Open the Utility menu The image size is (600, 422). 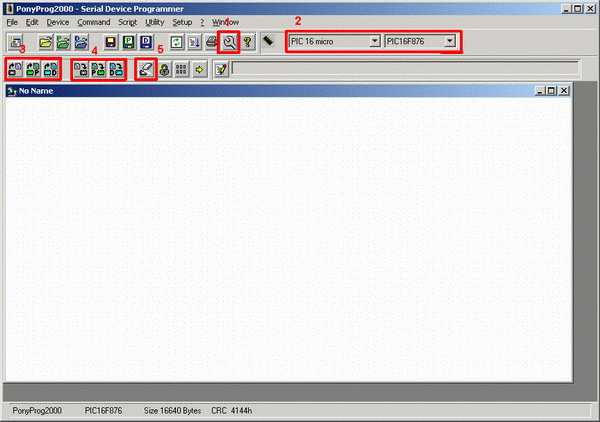(x=155, y=22)
